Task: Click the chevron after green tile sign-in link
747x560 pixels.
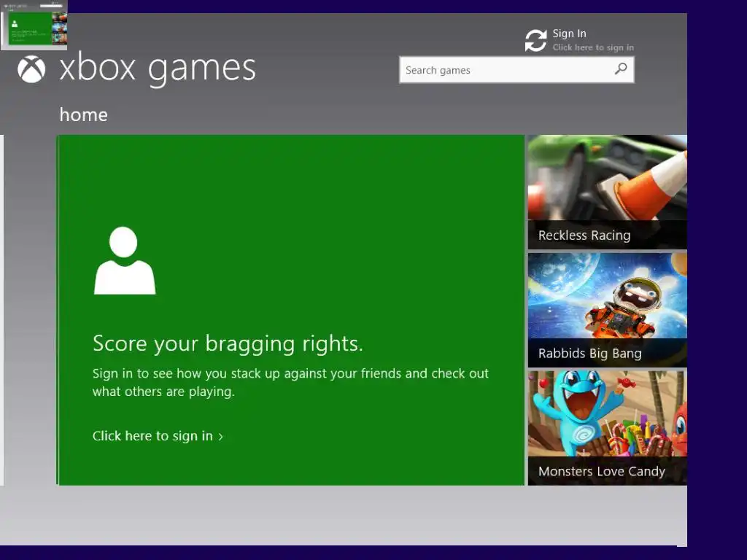Action: (220, 437)
